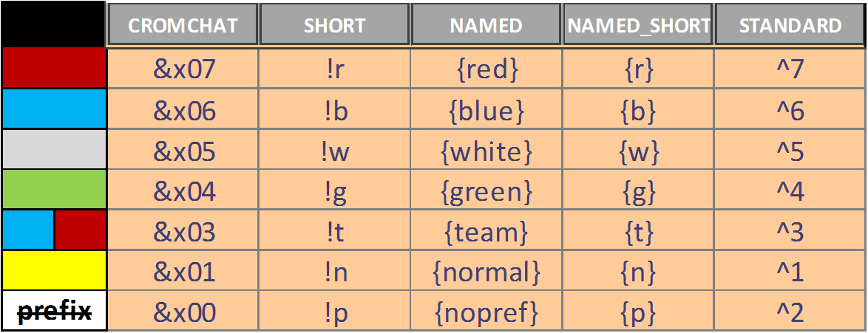This screenshot has width=868, height=333.
Task: Click the {nopref} cell
Action: click(x=486, y=311)
